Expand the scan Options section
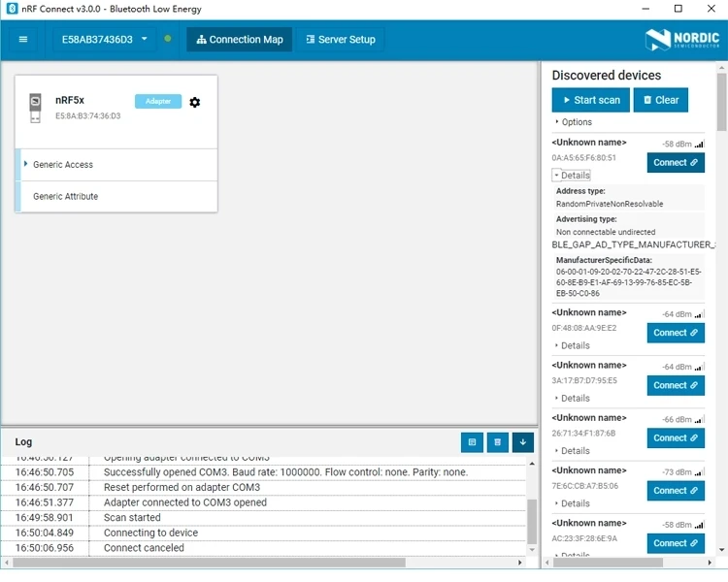The height and width of the screenshot is (582, 728). pyautogui.click(x=573, y=122)
